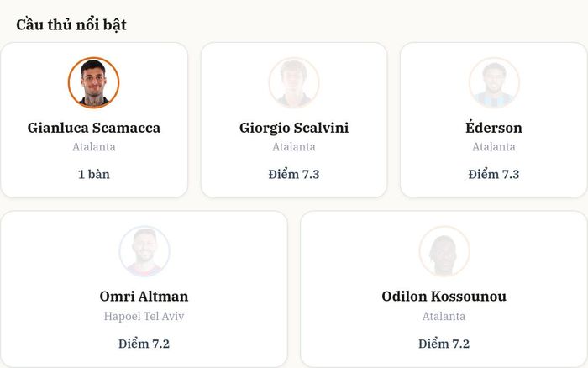Click the 'Cầu thủ nổi bật' heading
This screenshot has width=588, height=368.
click(71, 24)
